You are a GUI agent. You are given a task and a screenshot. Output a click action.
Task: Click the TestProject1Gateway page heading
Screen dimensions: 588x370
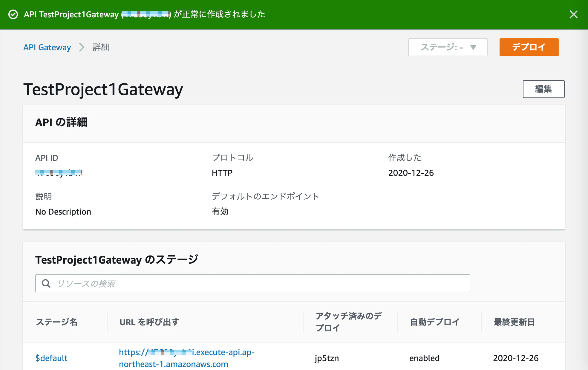[x=103, y=89]
